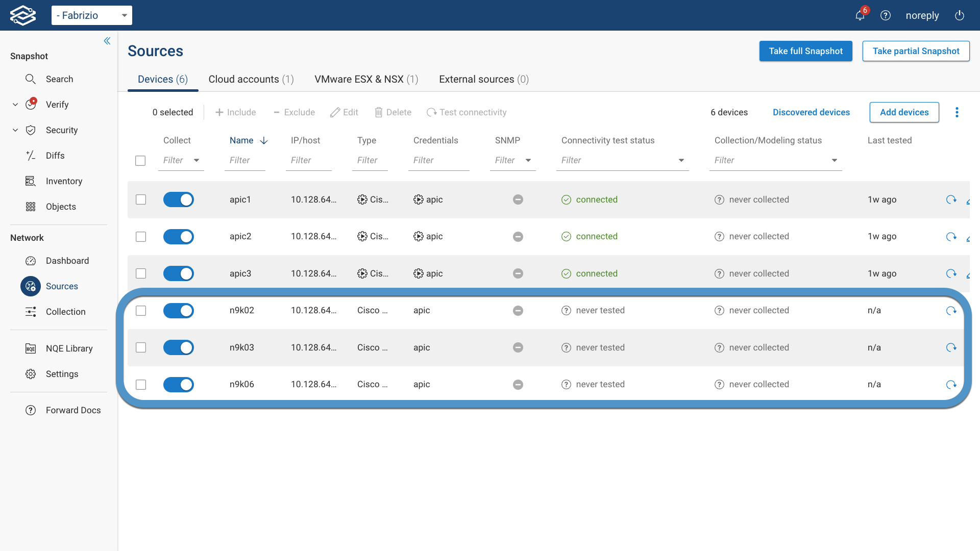Switch to the Cloud accounts tab
This screenshot has width=980, height=551.
point(251,79)
